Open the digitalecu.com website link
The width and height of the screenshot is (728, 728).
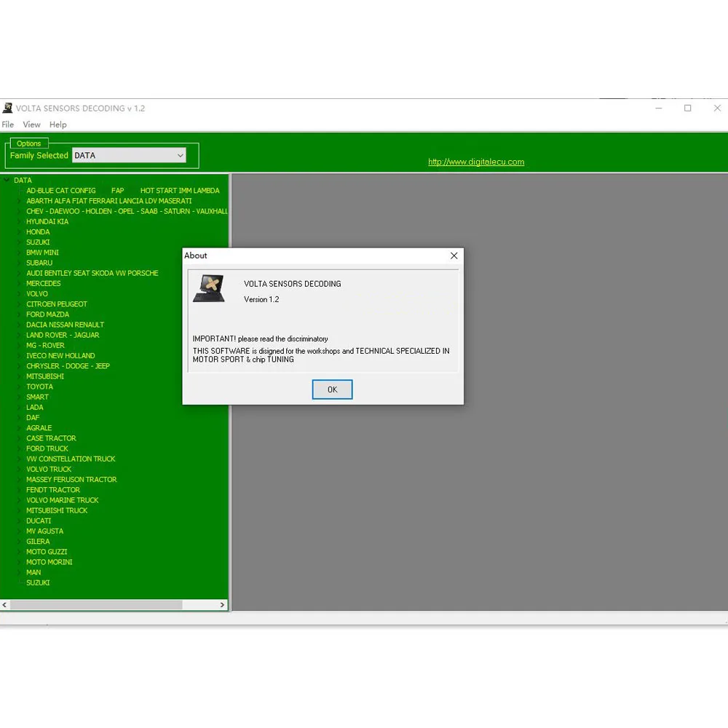476,162
